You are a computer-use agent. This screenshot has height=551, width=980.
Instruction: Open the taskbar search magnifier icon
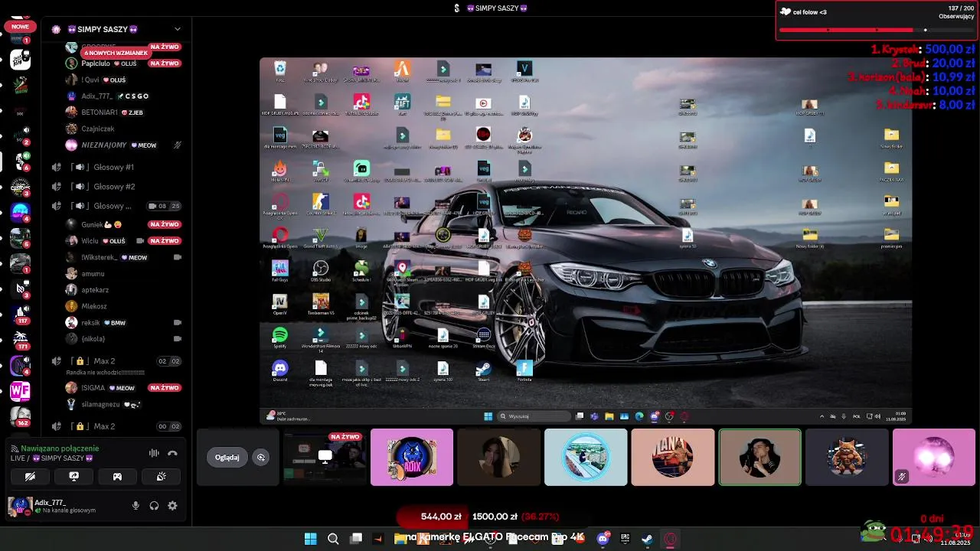[333, 539]
